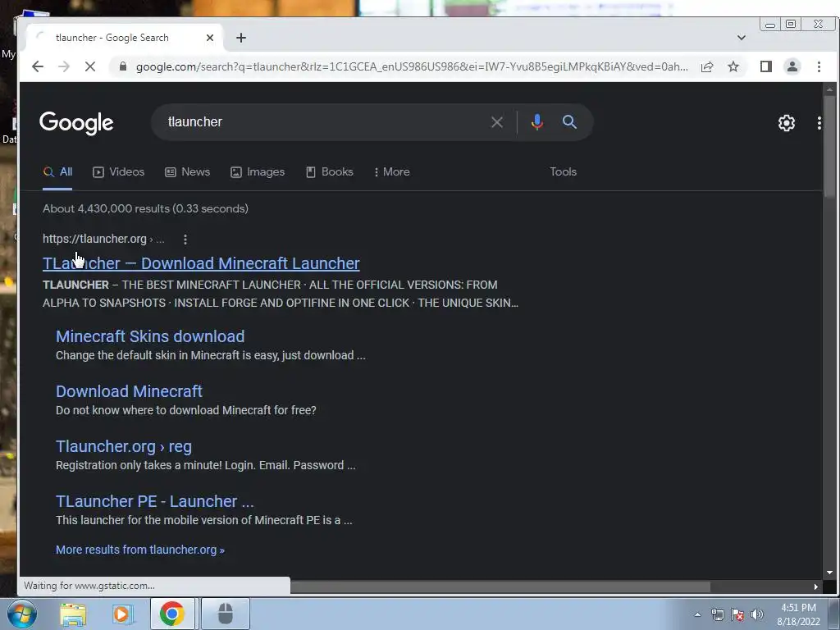Open the TLauncher PE Launcher link
The image size is (840, 630).
click(155, 501)
